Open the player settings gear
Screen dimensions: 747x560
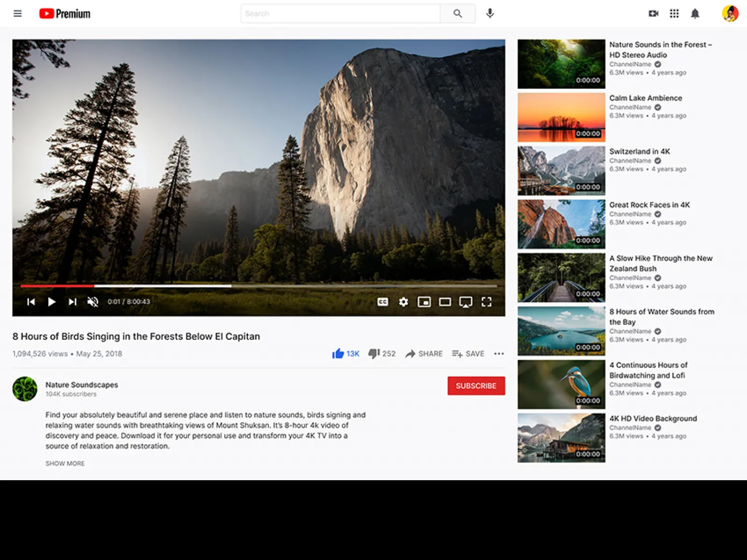click(403, 302)
